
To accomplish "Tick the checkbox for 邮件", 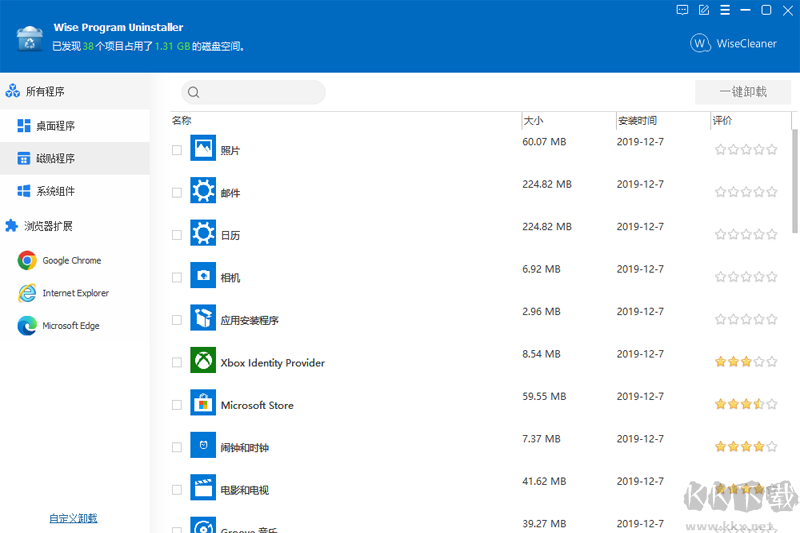I will pyautogui.click(x=177, y=192).
